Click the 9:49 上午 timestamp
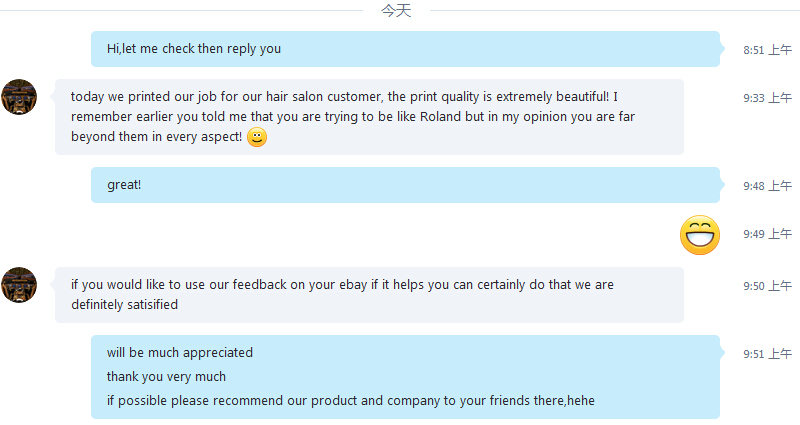Screen dimensions: 800x425 pos(767,234)
